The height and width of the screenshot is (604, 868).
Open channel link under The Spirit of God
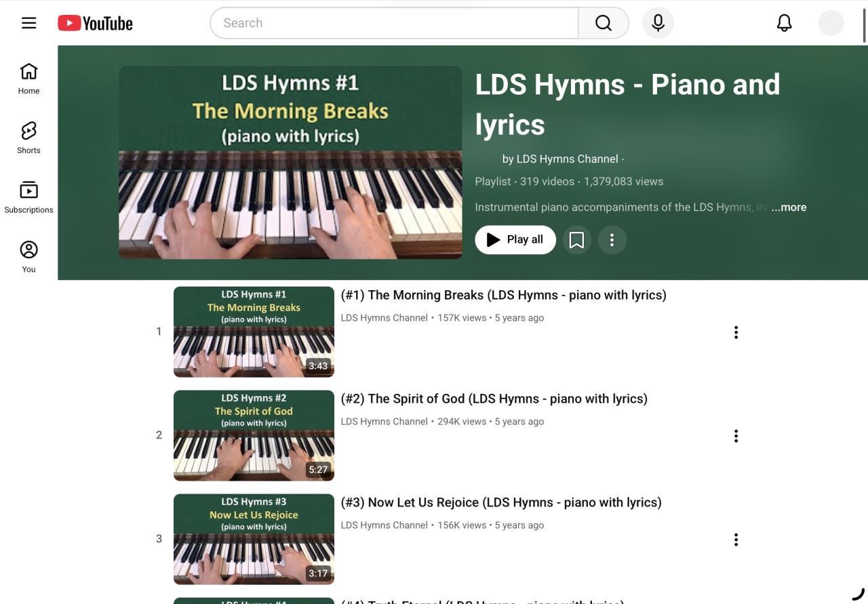pos(384,422)
